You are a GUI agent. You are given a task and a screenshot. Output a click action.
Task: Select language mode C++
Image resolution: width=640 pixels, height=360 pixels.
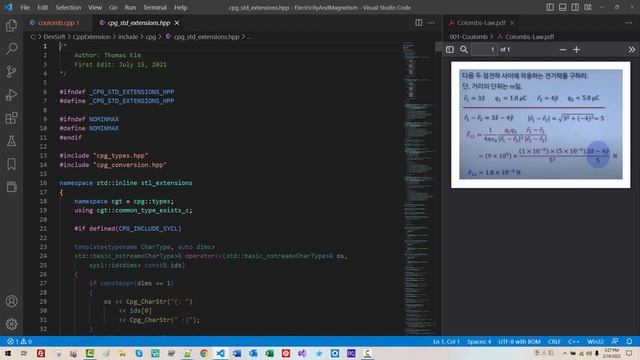coord(573,341)
